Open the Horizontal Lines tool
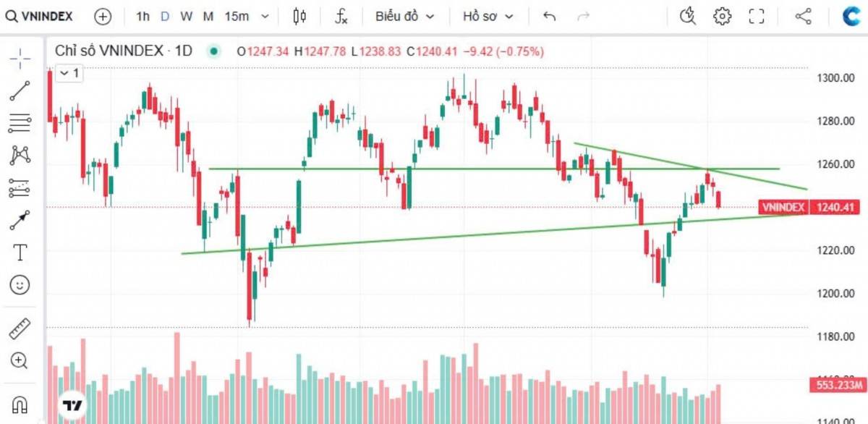The height and width of the screenshot is (424, 868). click(x=20, y=122)
